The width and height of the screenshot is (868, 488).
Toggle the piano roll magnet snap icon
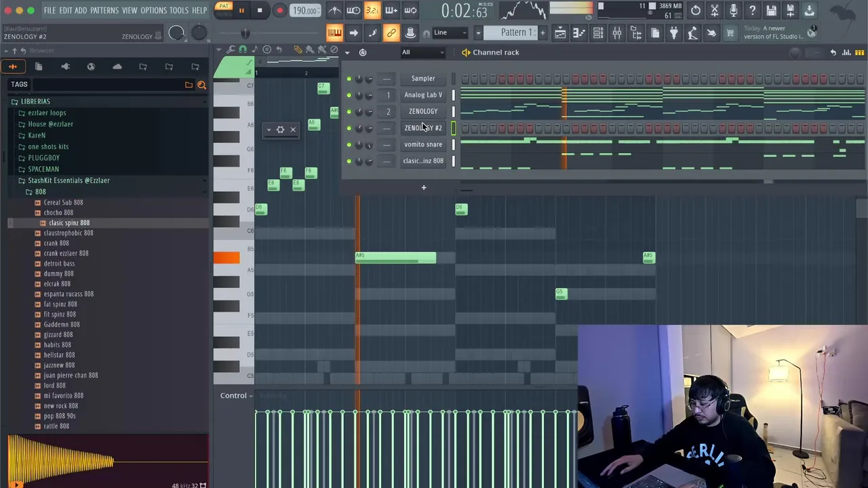tap(243, 49)
